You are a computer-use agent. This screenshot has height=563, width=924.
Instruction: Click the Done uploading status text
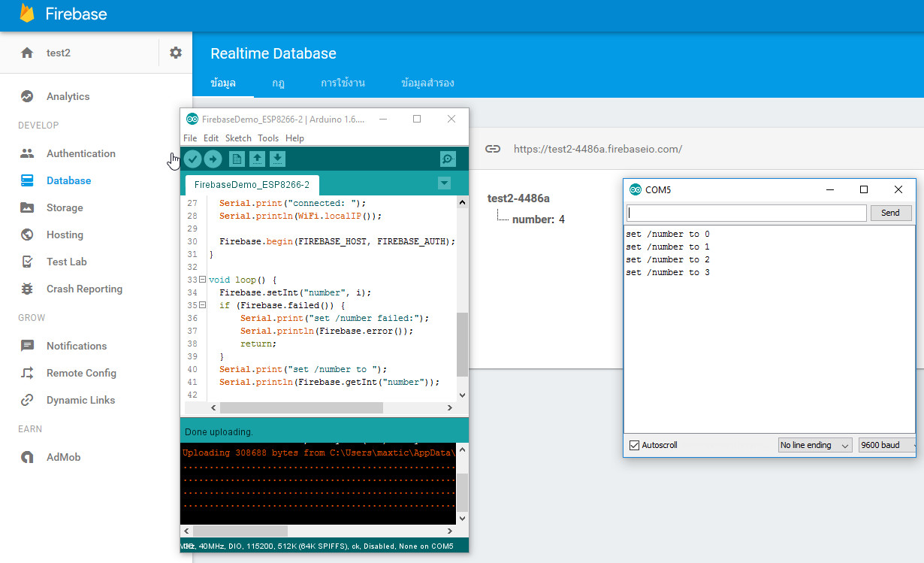pyautogui.click(x=219, y=431)
